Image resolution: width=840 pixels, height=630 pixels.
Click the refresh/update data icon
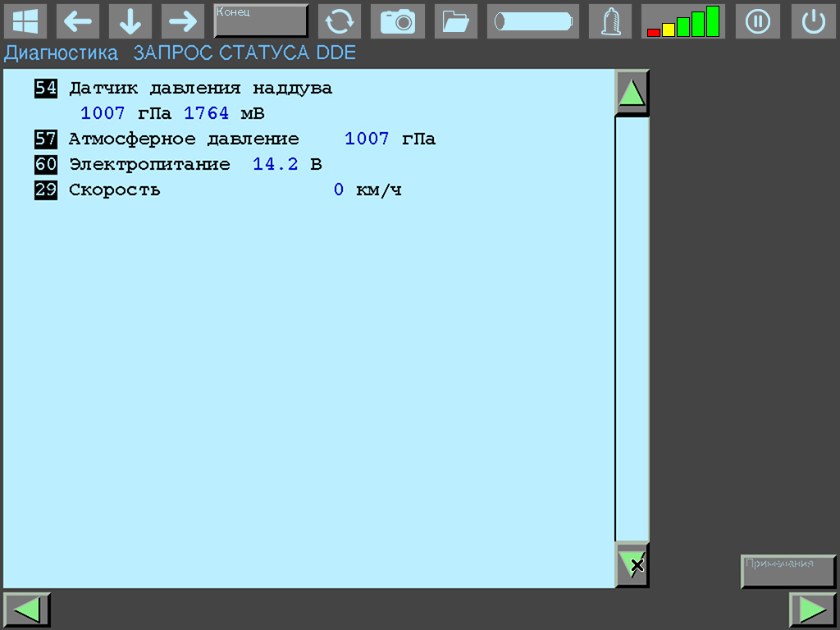pos(339,21)
